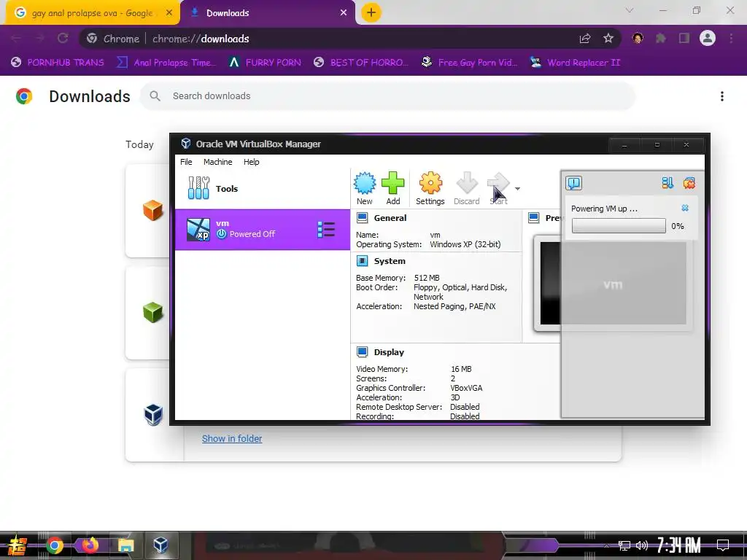
Task: Click the 7:34 AM taskbar clock
Action: pos(679,545)
